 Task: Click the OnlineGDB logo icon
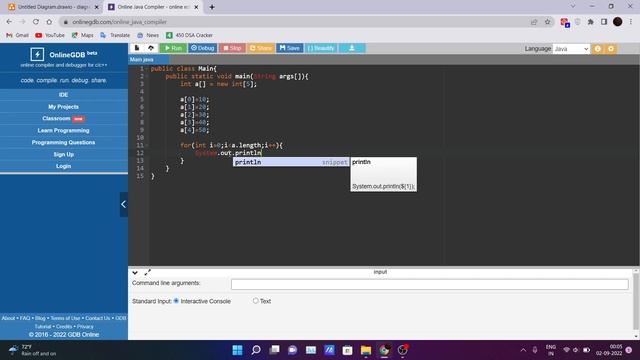[x=37, y=54]
